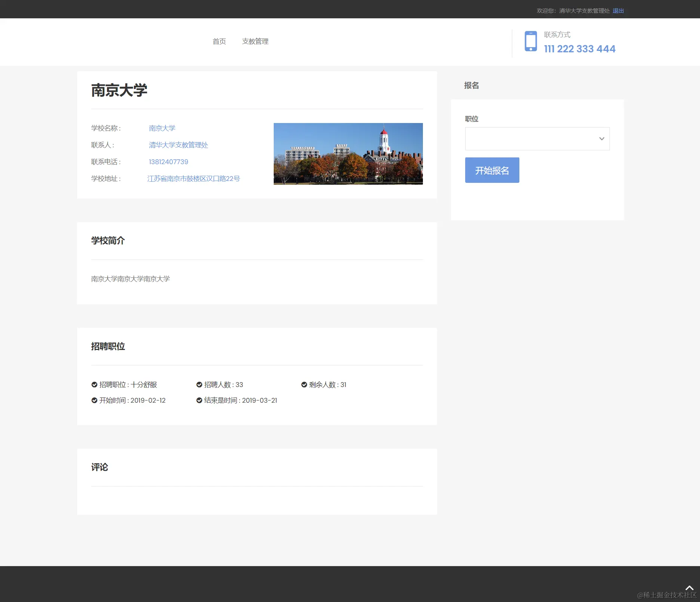Click 招聘职位 : 十分舒服 text
This screenshot has width=700, height=602.
click(x=128, y=384)
